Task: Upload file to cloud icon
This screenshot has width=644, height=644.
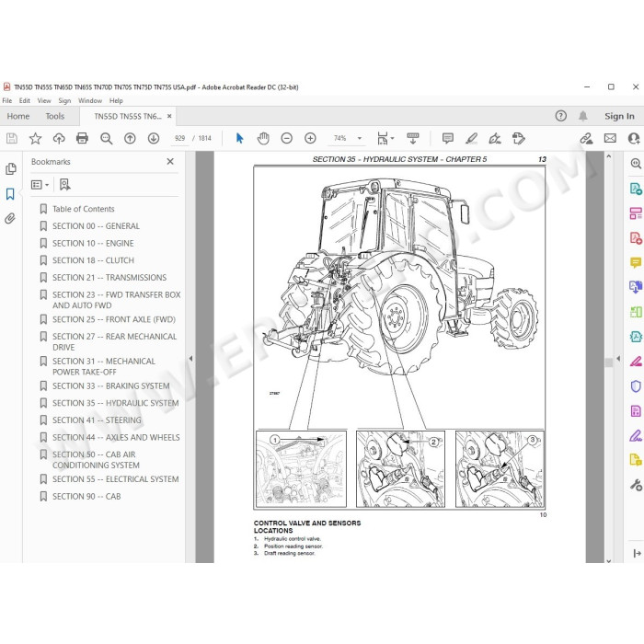Action: 59,138
